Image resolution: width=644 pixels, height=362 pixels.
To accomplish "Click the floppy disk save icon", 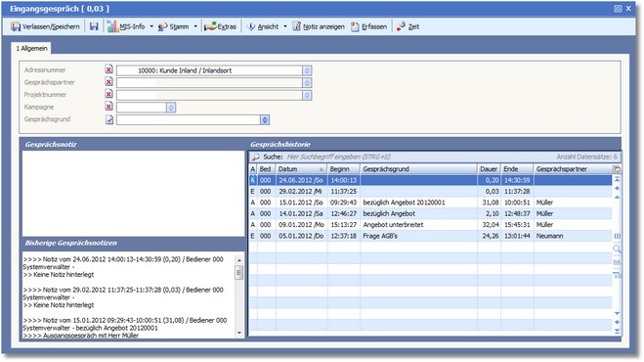I will (x=94, y=26).
